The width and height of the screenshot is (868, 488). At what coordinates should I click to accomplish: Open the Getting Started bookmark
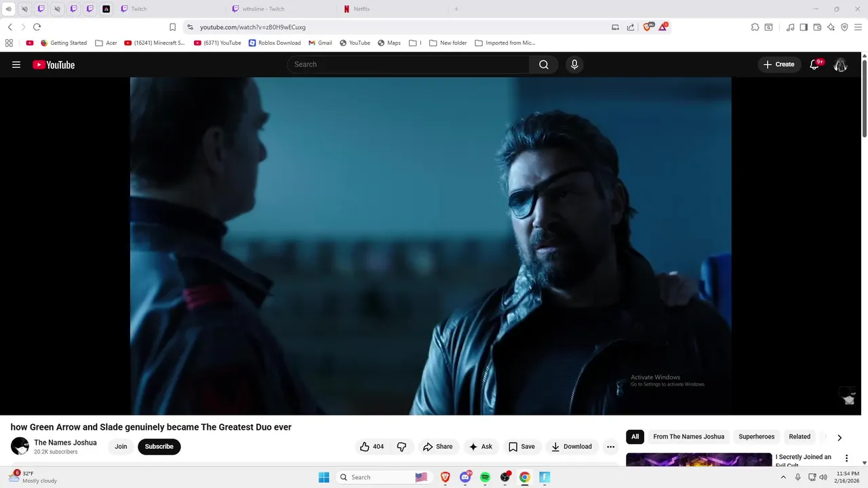pyautogui.click(x=64, y=43)
